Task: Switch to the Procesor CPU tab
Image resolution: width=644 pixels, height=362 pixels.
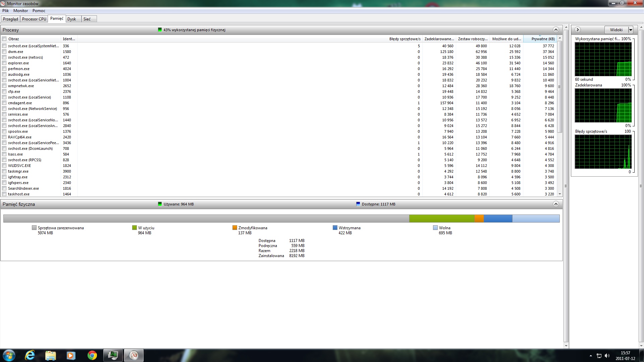Action: (34, 19)
